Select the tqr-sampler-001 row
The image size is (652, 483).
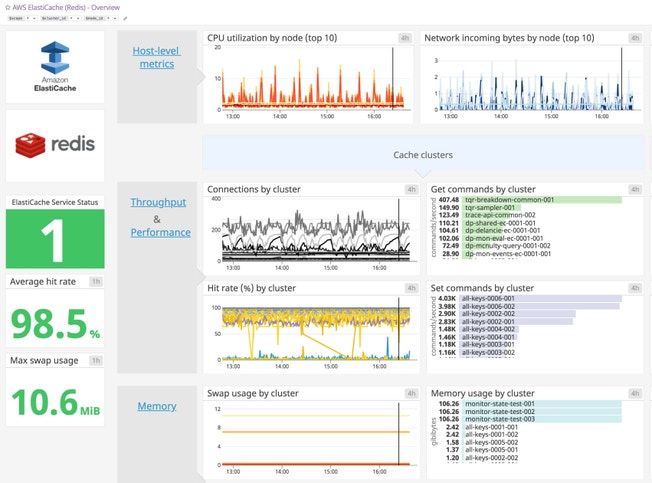tap(530, 207)
